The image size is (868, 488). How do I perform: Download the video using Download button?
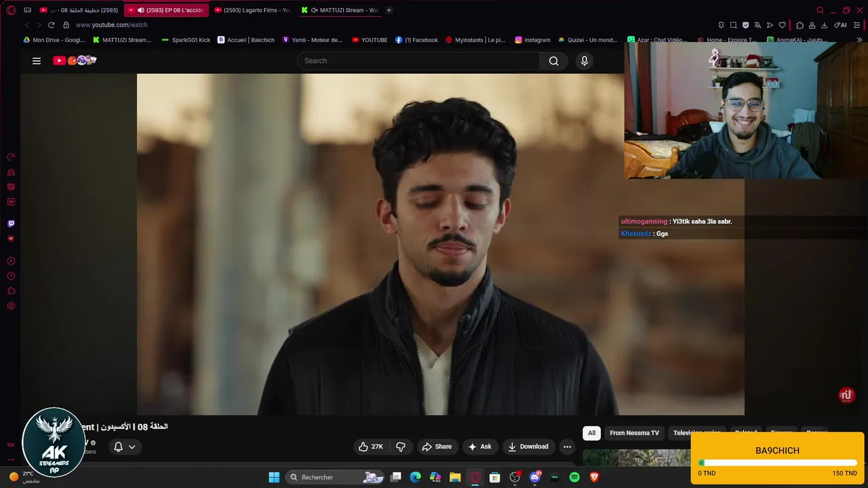point(528,447)
